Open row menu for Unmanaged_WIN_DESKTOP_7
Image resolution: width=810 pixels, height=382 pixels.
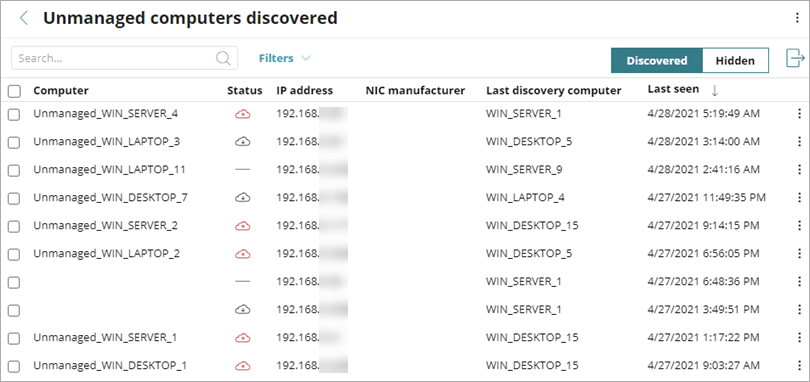click(x=800, y=197)
